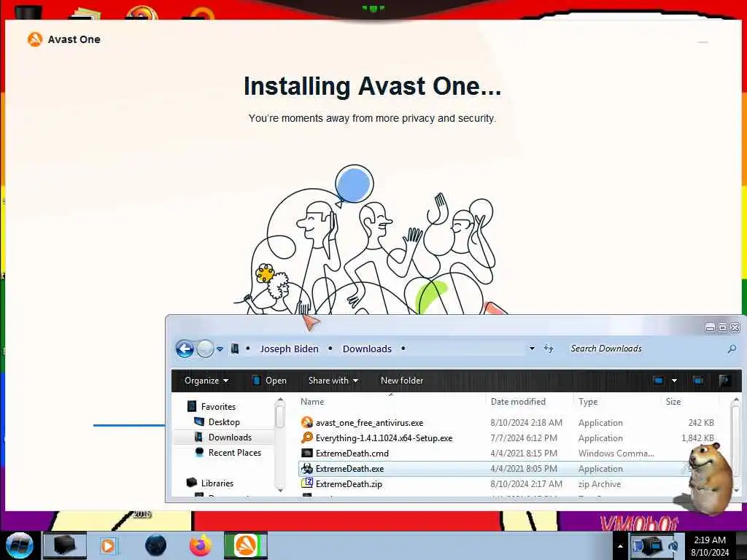Click the dark globe taskbar icon
Viewport: 747px width, 560px height.
156,545
